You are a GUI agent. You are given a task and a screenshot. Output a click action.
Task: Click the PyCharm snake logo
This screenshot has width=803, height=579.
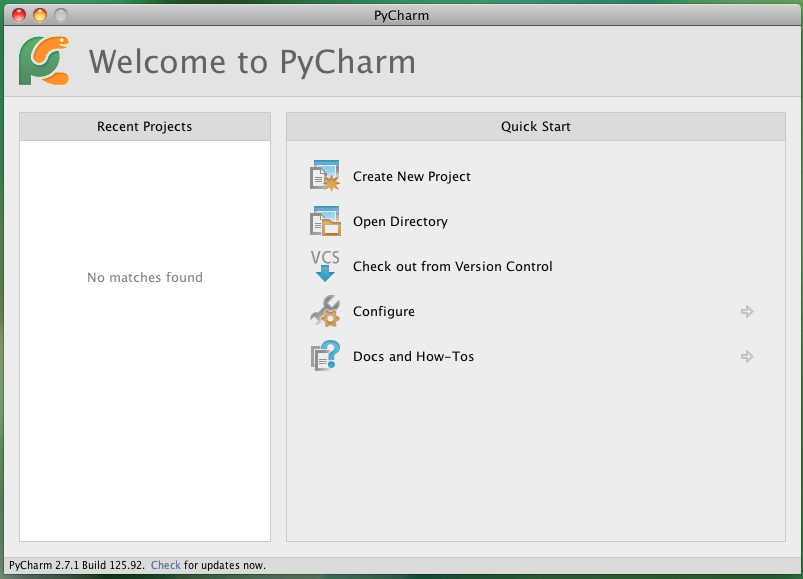pyautogui.click(x=44, y=60)
